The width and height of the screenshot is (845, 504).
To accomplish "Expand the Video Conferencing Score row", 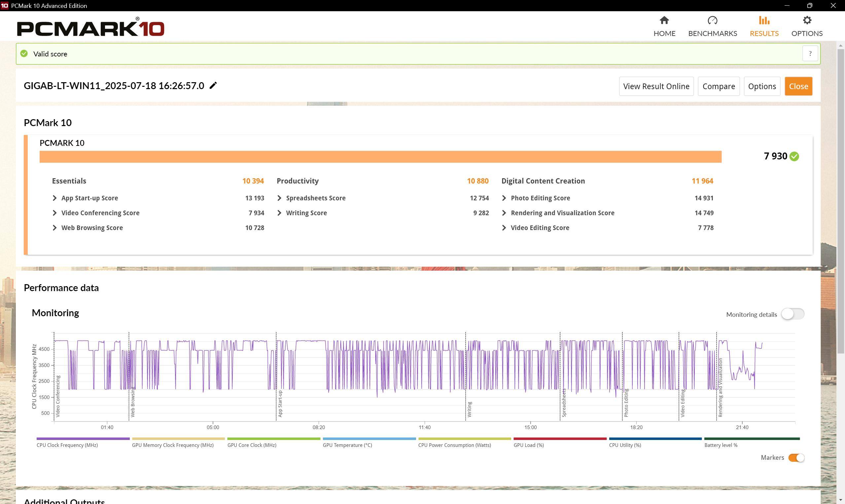I will point(55,213).
